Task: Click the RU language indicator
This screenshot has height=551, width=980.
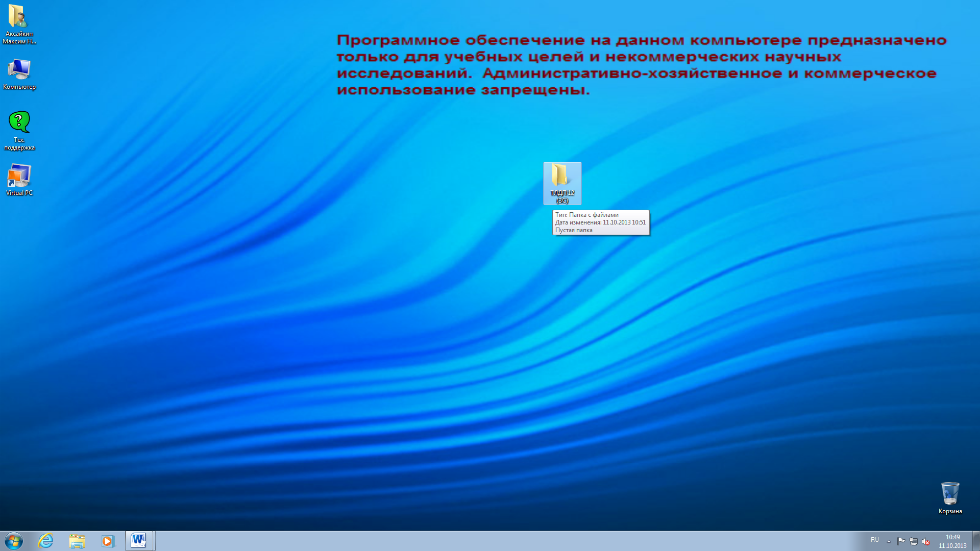Action: [875, 540]
